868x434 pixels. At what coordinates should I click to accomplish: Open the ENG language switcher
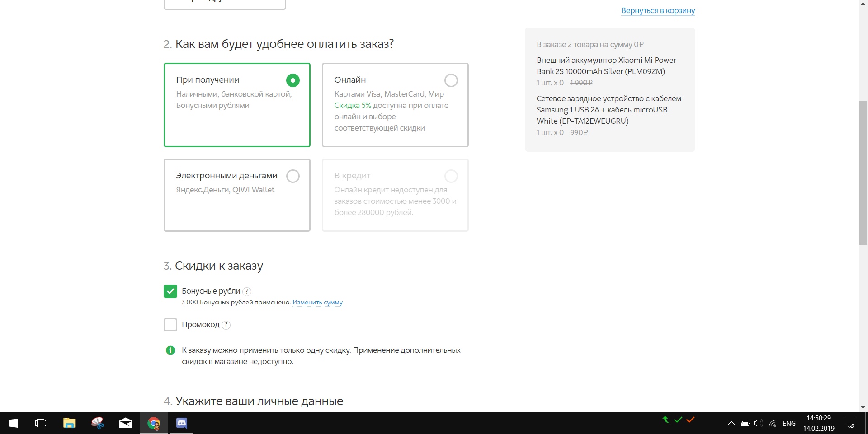click(789, 423)
